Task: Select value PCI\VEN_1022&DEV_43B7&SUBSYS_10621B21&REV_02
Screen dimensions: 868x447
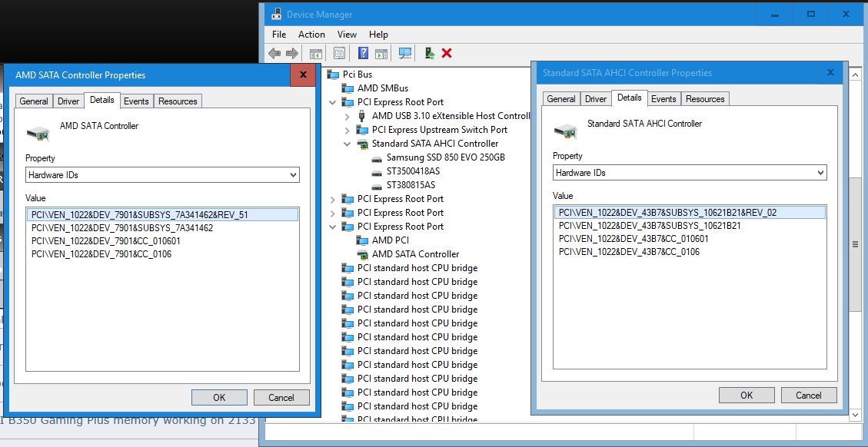Action: (690, 213)
